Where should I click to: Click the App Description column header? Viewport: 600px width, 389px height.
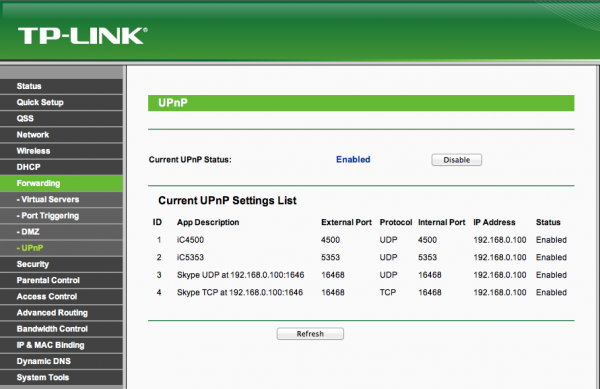click(x=208, y=222)
